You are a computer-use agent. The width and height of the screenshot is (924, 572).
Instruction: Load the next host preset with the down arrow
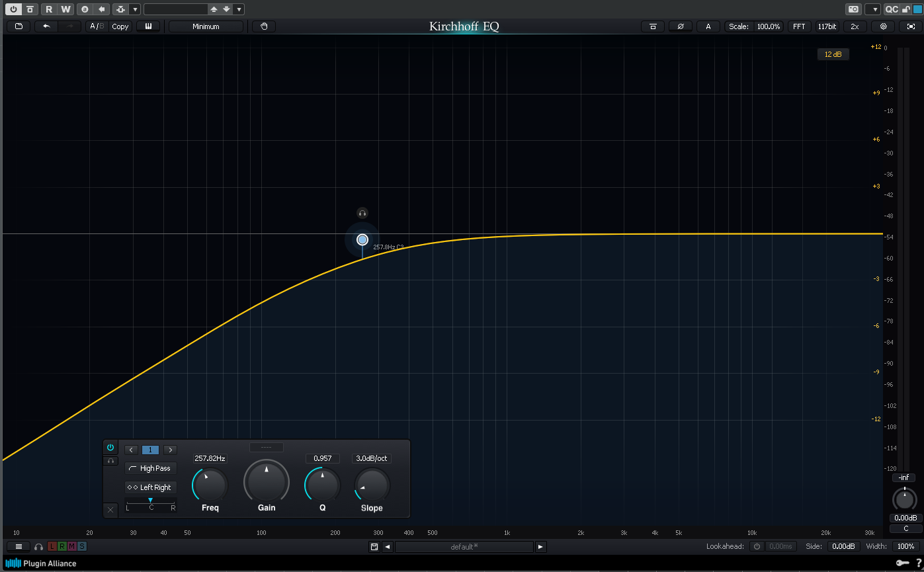(x=226, y=9)
